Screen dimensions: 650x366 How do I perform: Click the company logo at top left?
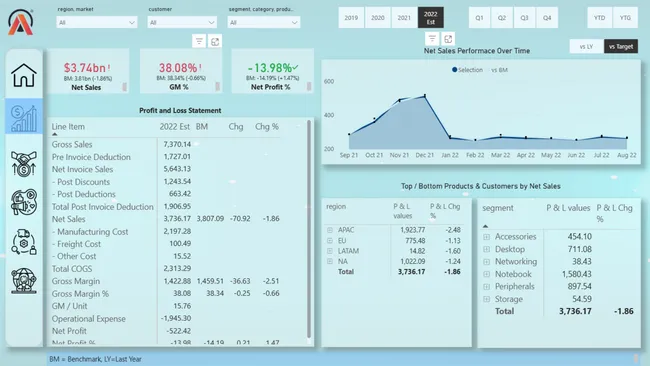click(21, 22)
